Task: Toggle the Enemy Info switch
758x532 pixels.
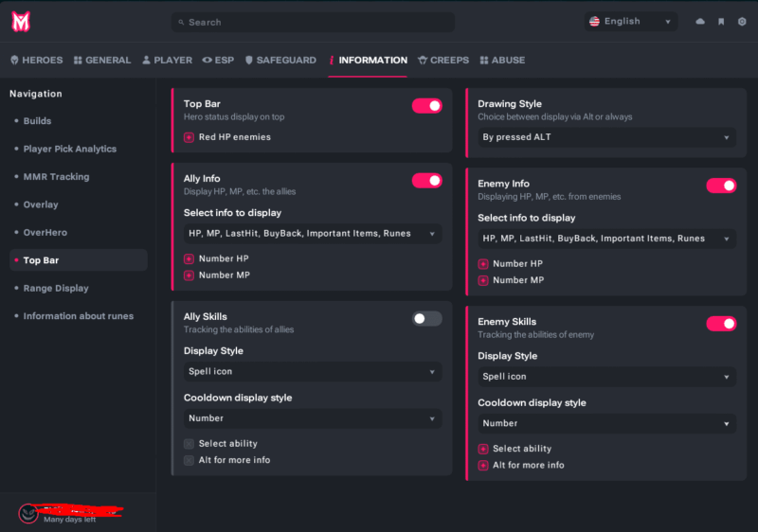Action: click(721, 186)
